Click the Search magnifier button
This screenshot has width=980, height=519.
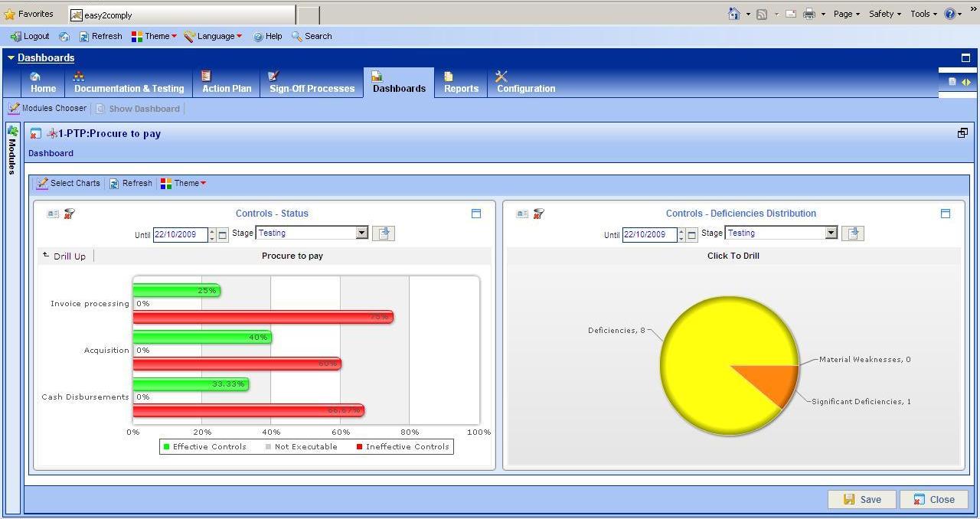[312, 36]
